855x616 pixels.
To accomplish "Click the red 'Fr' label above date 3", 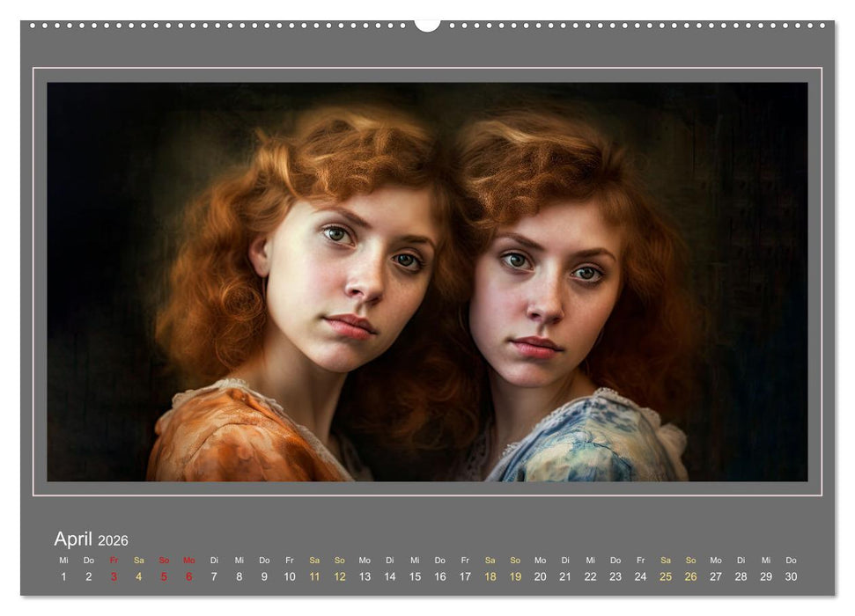I will (x=114, y=560).
